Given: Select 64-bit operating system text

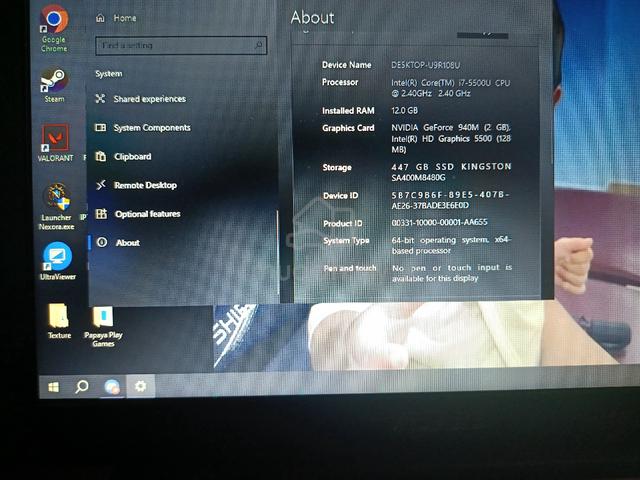Looking at the screenshot, I should tap(451, 245).
